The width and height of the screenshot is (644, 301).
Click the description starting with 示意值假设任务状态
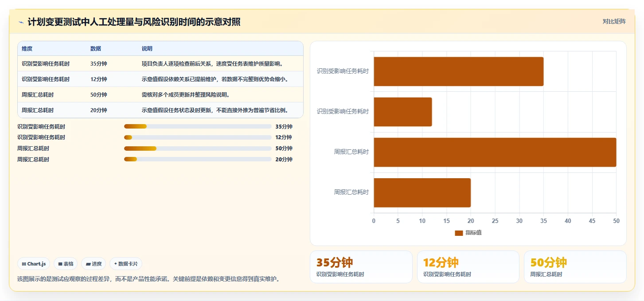[215, 110]
